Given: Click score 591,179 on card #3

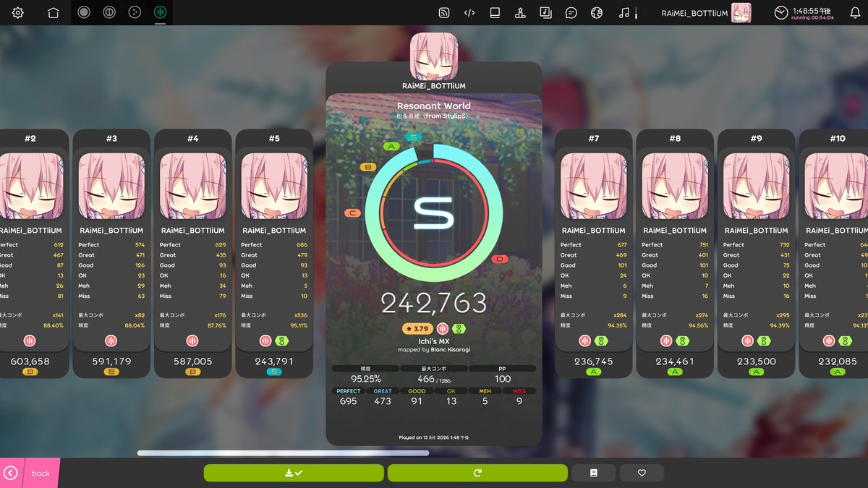Looking at the screenshot, I should coord(111,361).
